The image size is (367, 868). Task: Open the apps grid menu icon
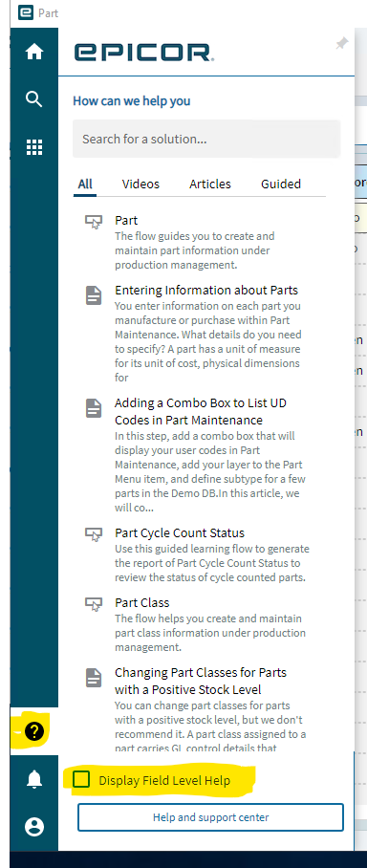point(34,147)
